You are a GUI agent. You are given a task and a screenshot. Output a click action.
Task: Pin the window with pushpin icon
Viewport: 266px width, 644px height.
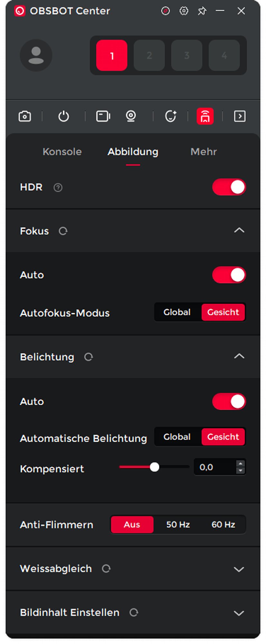(x=202, y=11)
